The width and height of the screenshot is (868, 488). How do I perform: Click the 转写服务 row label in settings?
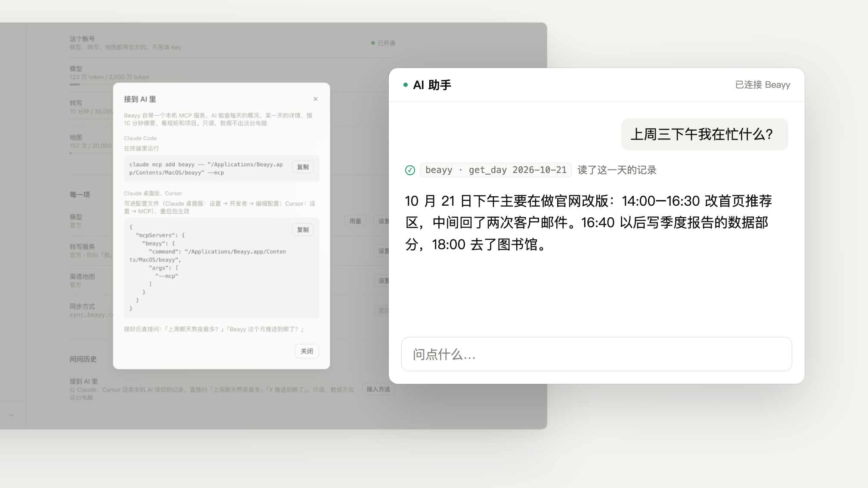click(x=82, y=247)
